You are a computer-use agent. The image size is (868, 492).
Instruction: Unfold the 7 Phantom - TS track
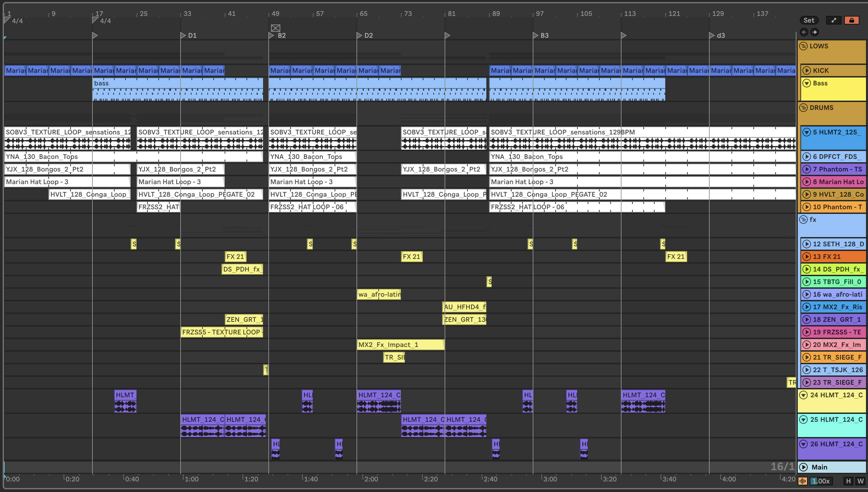tap(807, 169)
